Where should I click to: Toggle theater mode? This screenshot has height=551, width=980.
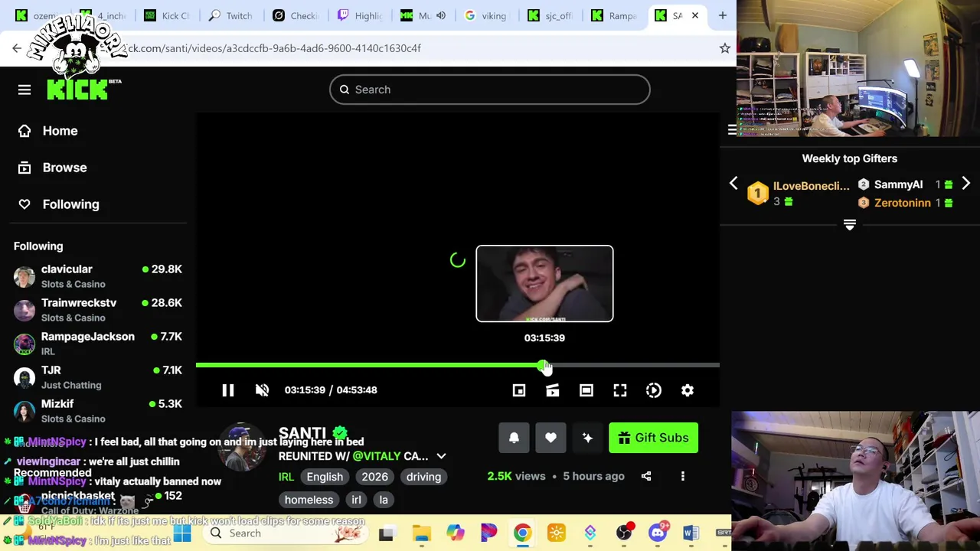point(586,390)
